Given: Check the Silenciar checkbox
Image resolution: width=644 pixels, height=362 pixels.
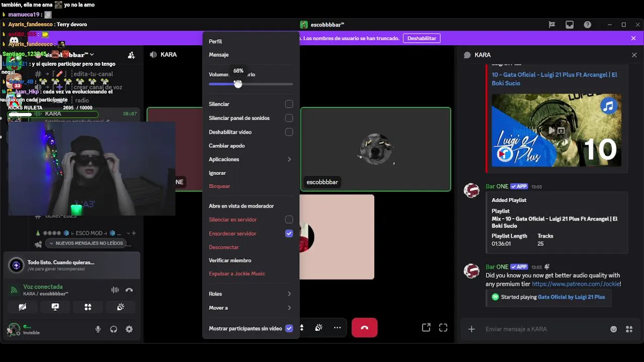Looking at the screenshot, I should tap(289, 104).
